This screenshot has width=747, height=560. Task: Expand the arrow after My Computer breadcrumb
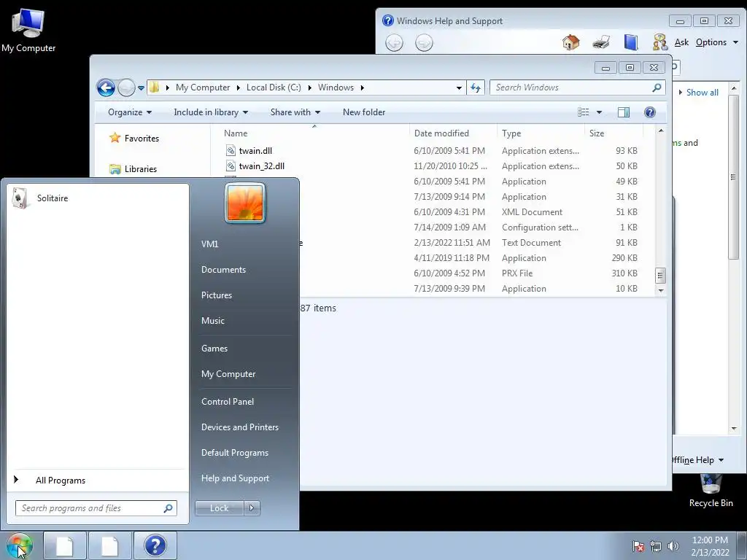pos(238,87)
